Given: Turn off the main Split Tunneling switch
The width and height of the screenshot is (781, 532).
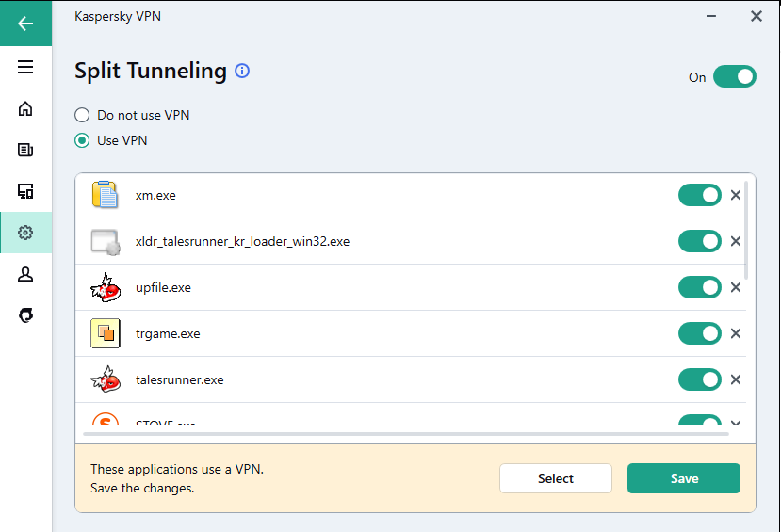Looking at the screenshot, I should tap(734, 76).
